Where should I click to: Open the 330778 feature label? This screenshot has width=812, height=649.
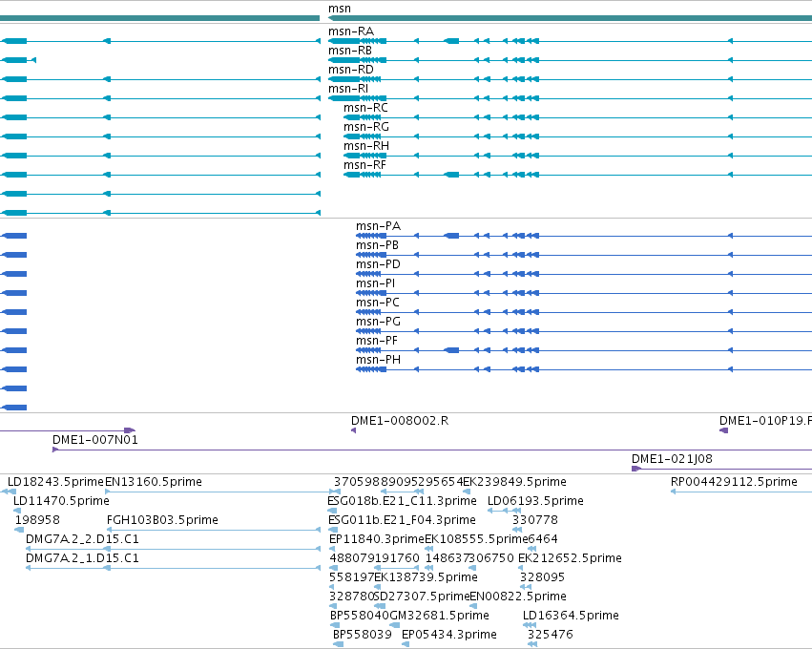535,520
